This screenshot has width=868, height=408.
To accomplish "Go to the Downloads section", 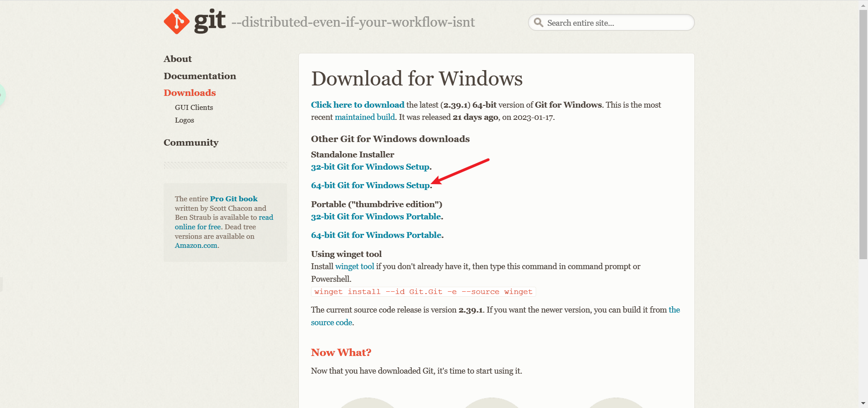I will [x=190, y=93].
